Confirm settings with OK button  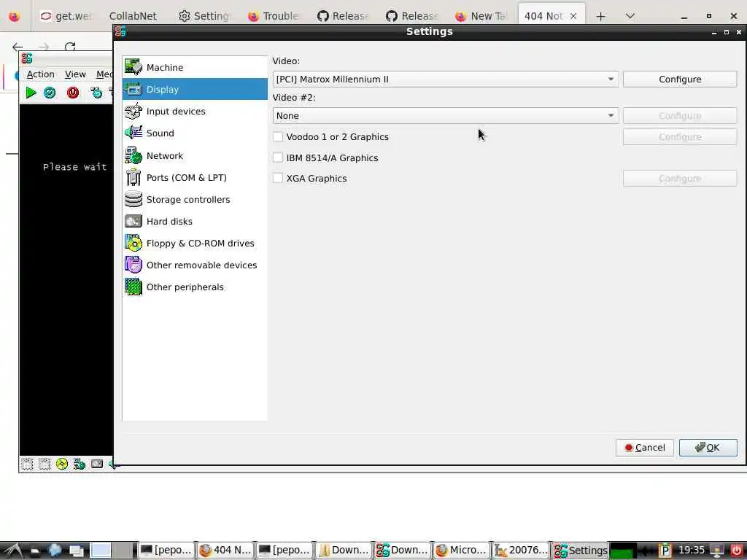(x=708, y=448)
